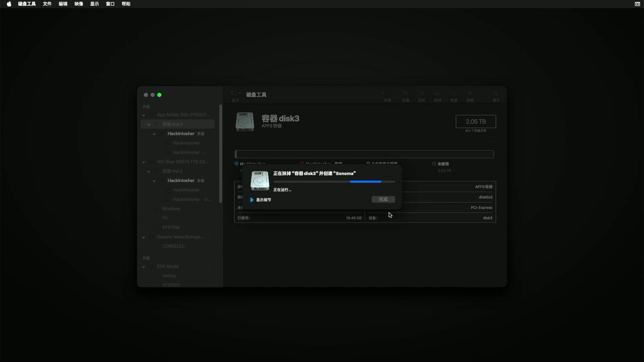The height and width of the screenshot is (362, 644).
Task: Select the Ventoy volume
Action: tap(169, 276)
